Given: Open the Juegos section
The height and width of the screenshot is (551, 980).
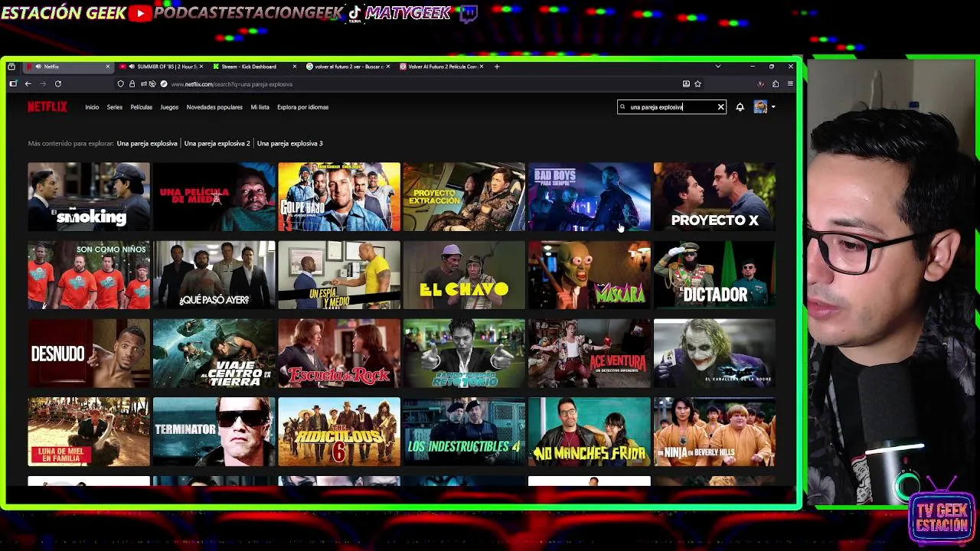Looking at the screenshot, I should coord(169,107).
